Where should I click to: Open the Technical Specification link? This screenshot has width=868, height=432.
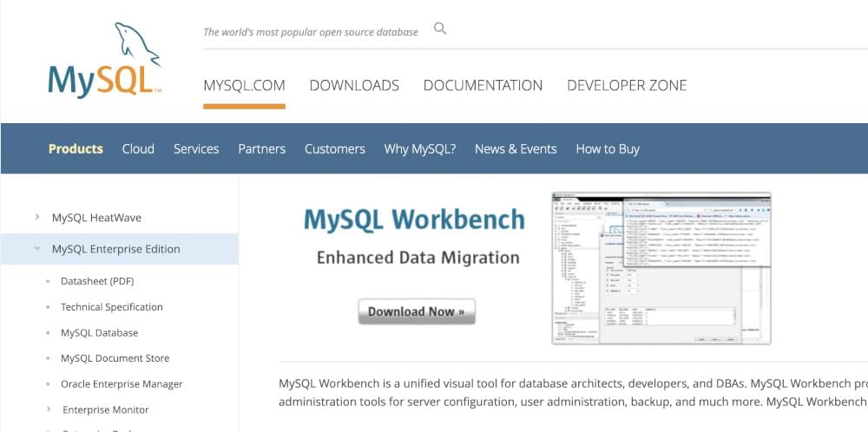(x=112, y=307)
